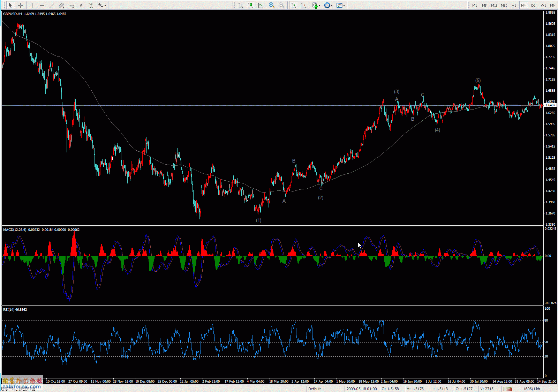The image size is (558, 392).
Task: Click the connection status bars icon
Action: coord(507,389)
